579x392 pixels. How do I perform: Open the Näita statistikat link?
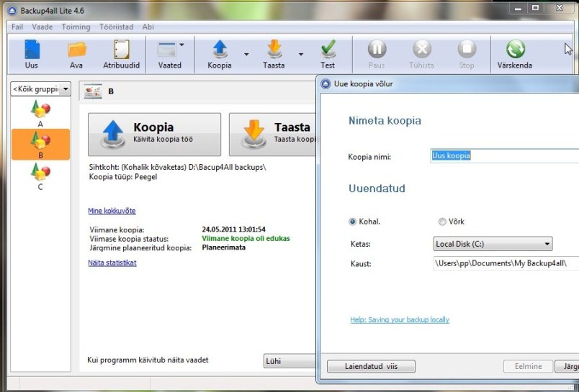click(112, 263)
